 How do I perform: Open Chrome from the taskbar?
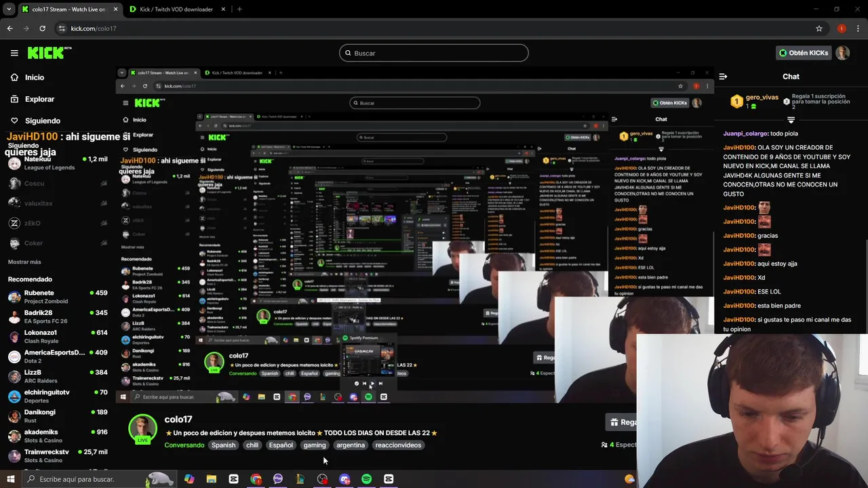tap(256, 479)
